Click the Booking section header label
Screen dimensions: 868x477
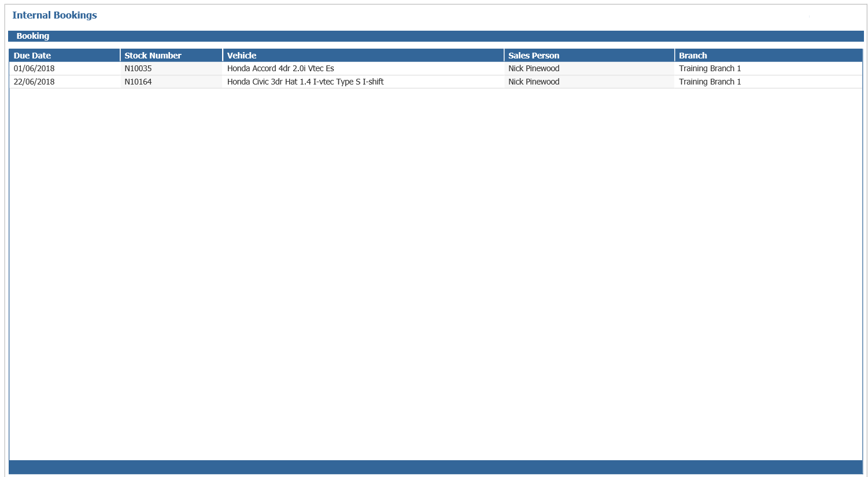click(x=33, y=36)
